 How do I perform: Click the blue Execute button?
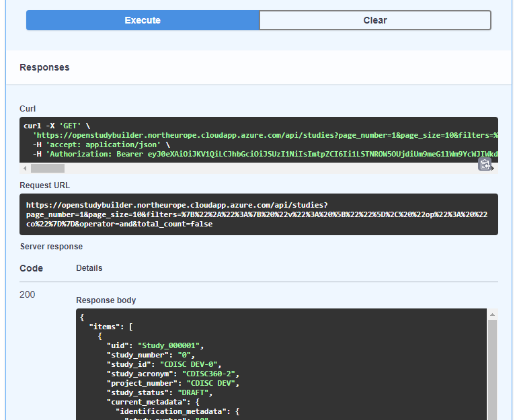coord(143,20)
